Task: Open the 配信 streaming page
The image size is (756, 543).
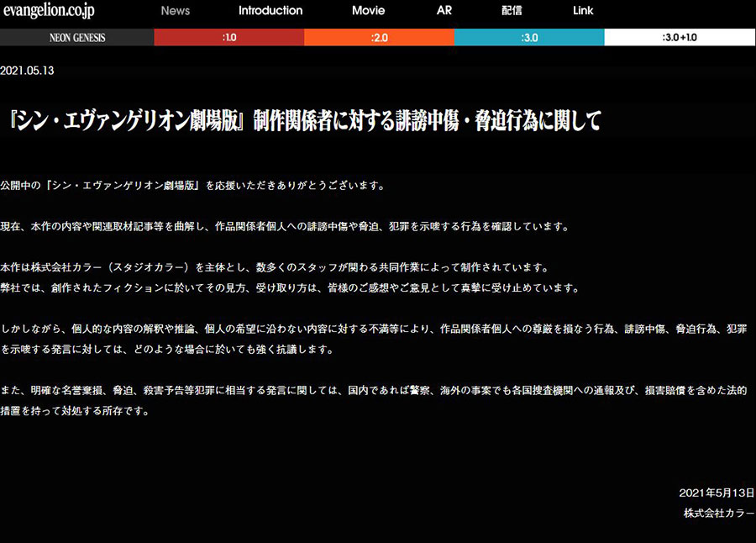Action: (512, 11)
